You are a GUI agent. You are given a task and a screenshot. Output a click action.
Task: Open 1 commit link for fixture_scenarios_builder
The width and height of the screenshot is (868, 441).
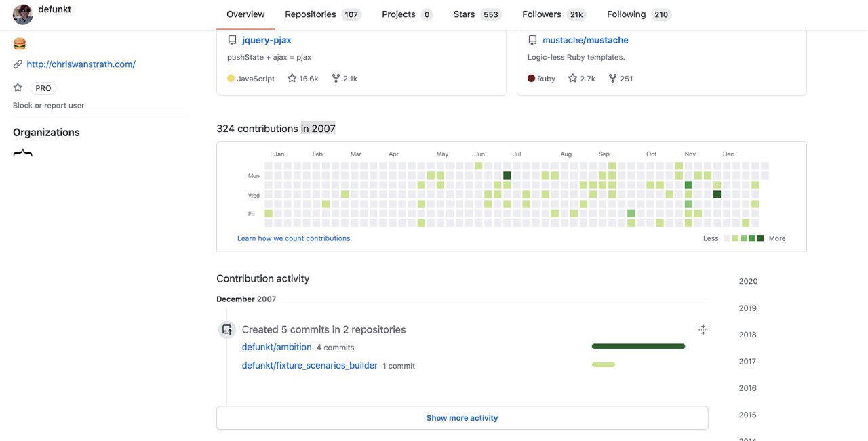[x=399, y=366]
